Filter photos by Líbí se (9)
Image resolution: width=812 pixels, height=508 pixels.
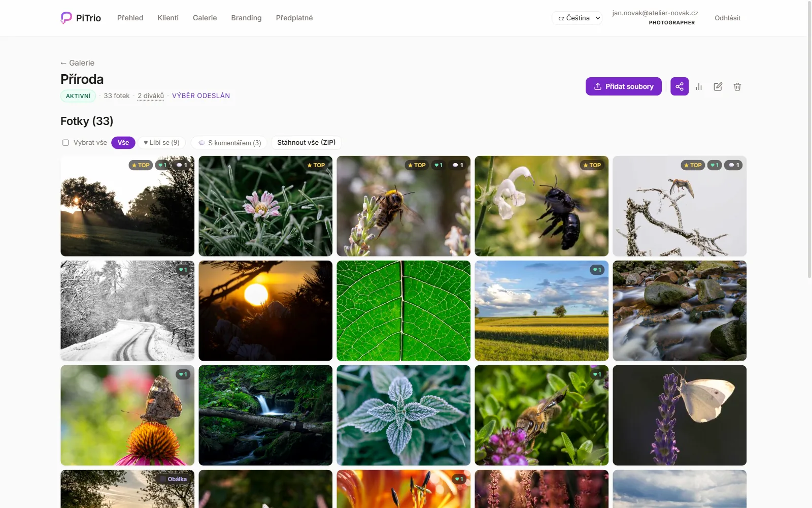click(161, 143)
